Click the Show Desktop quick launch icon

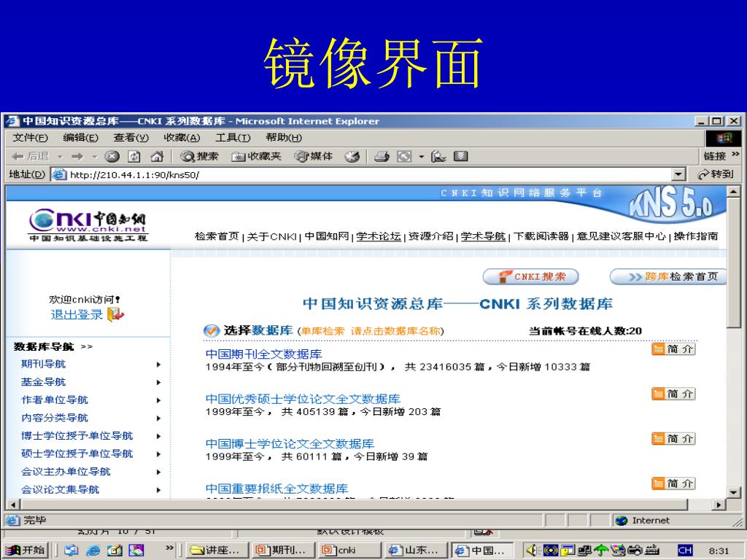click(x=115, y=550)
